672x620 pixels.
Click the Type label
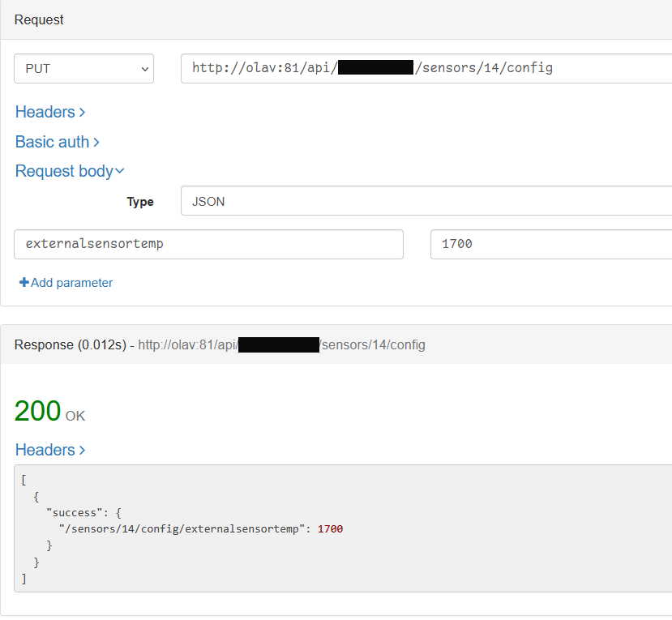[x=140, y=202]
